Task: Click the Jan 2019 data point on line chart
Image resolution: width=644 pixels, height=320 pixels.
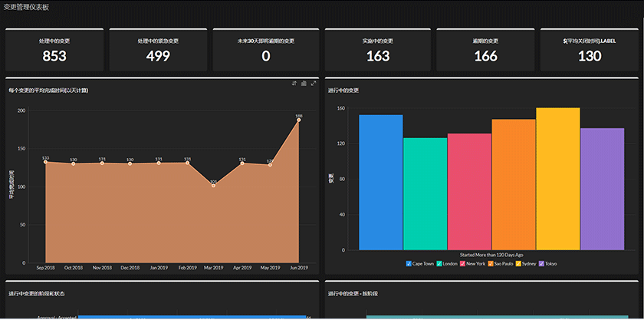Action: tap(159, 163)
